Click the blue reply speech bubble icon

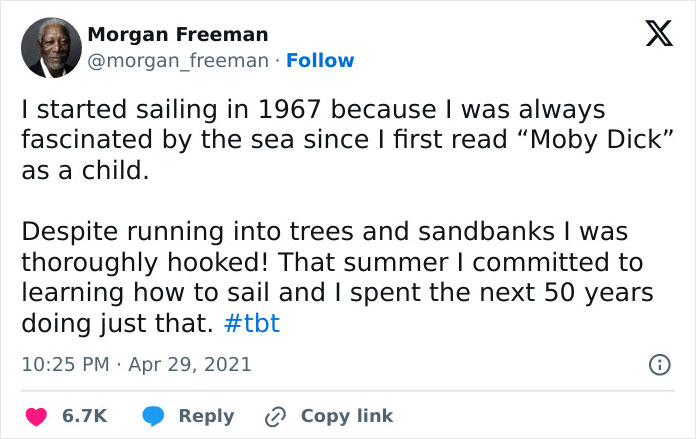(x=153, y=416)
